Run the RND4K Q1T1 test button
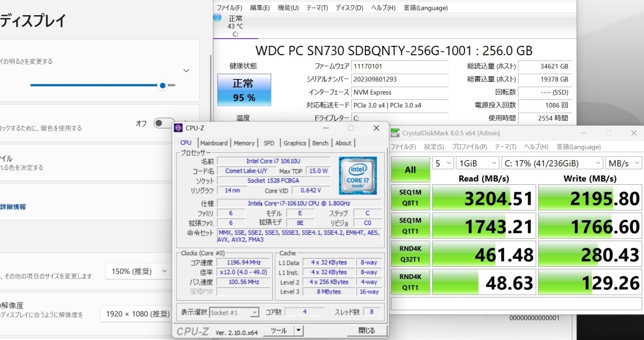The image size is (644, 340). click(x=411, y=282)
